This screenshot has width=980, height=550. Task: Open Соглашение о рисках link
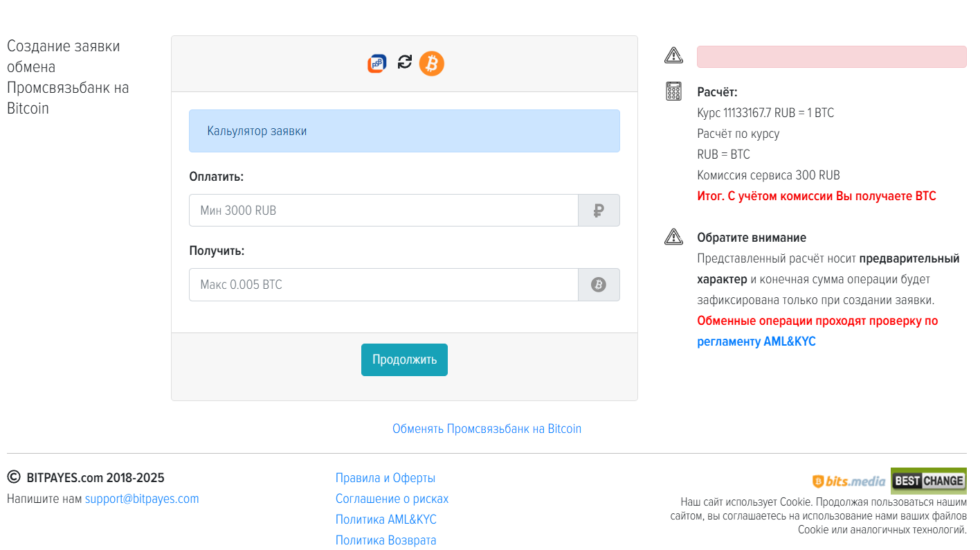tap(392, 499)
